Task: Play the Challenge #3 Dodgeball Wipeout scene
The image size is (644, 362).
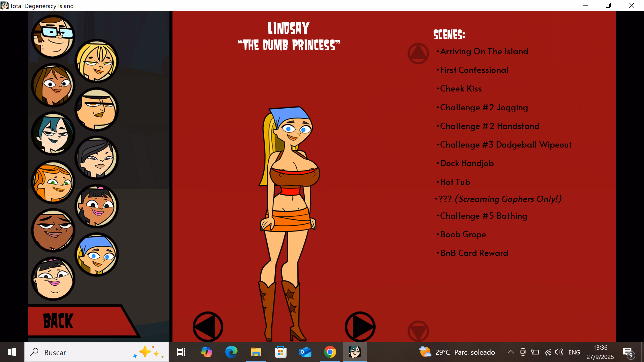Action: pos(506,145)
